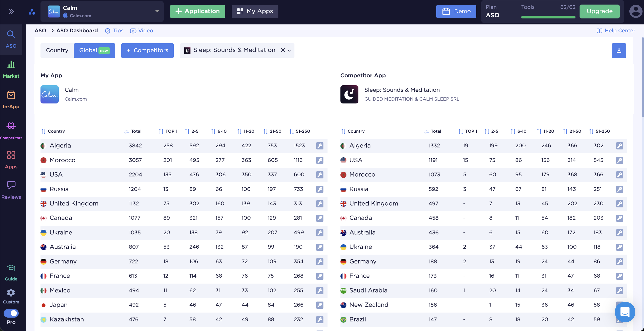Screen dimensions: 644x331
Task: Open My Apps button
Action: click(255, 11)
